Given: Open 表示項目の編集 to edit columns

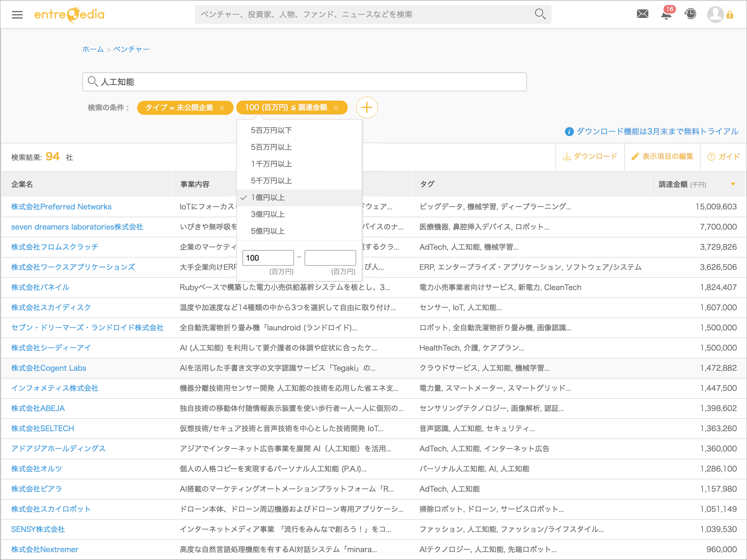Looking at the screenshot, I should [662, 157].
